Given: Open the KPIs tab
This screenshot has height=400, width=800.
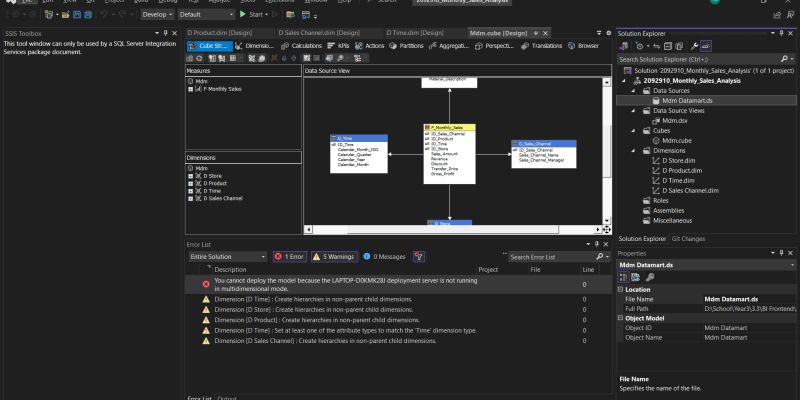Looking at the screenshot, I should point(338,46).
